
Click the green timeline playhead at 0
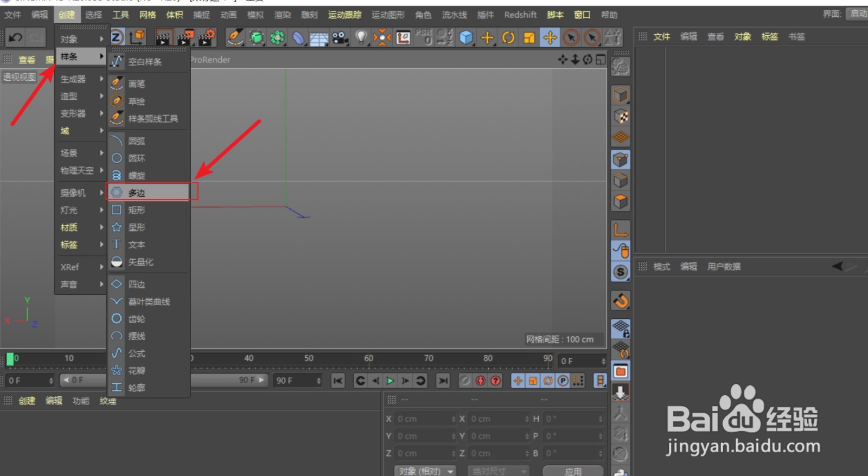pyautogui.click(x=10, y=358)
